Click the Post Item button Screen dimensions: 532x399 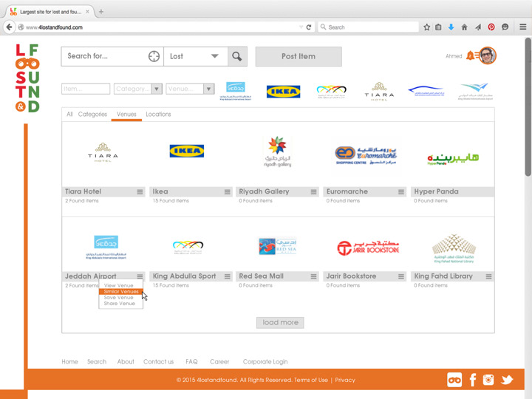(299, 56)
